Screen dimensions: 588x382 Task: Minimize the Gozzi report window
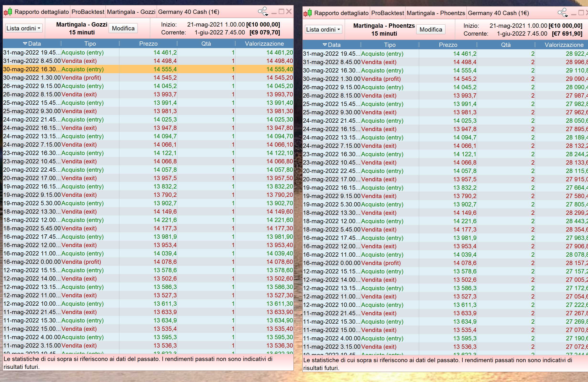[x=274, y=12]
